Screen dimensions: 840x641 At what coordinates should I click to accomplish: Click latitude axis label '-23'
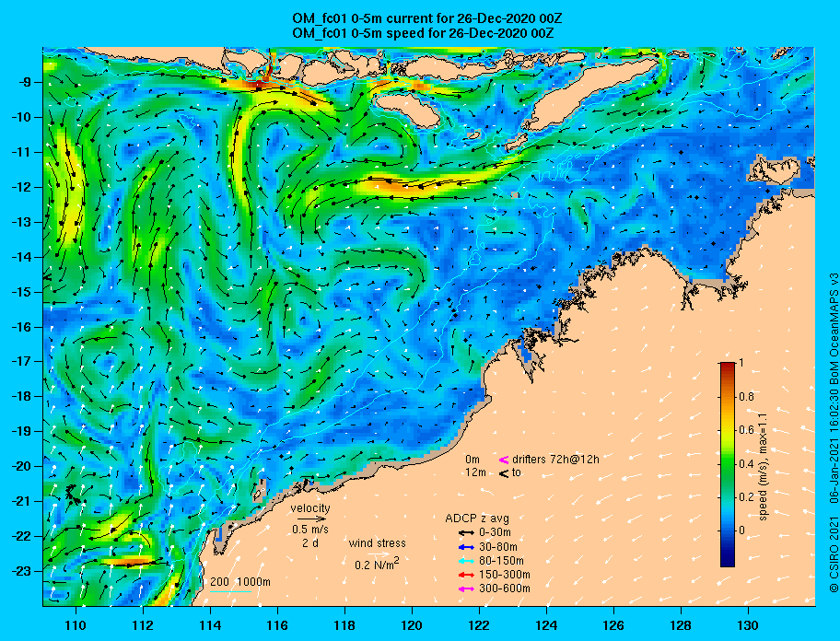coord(20,571)
